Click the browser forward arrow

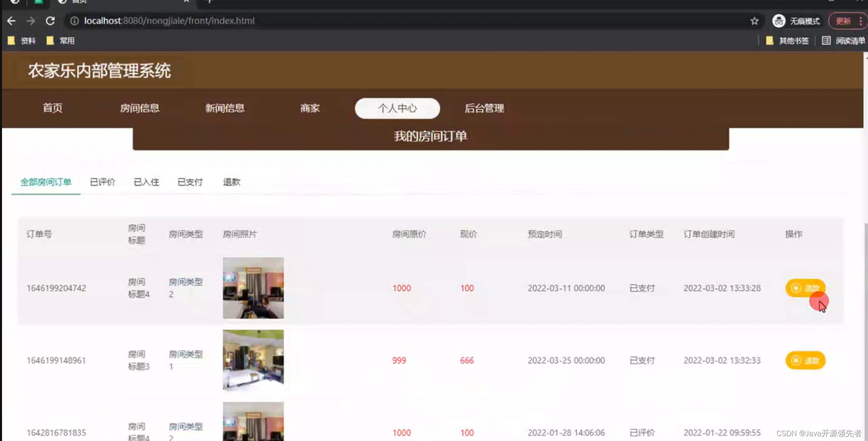pyautogui.click(x=31, y=21)
